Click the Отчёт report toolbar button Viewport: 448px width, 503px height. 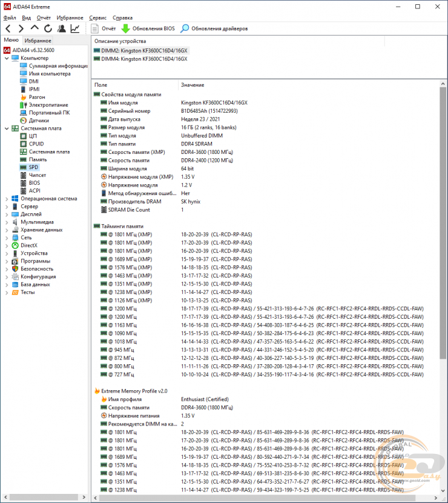click(103, 28)
